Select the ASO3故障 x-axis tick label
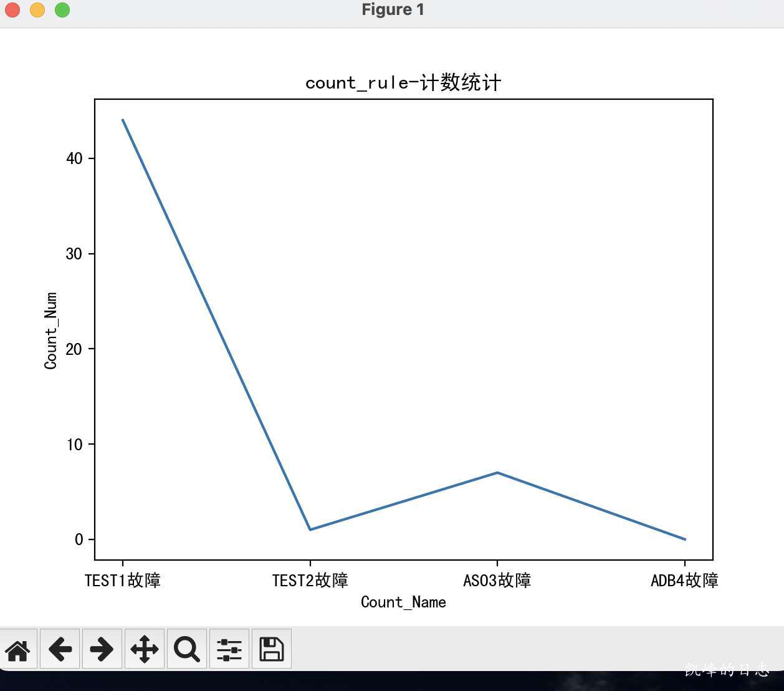The height and width of the screenshot is (691, 784). tap(497, 581)
